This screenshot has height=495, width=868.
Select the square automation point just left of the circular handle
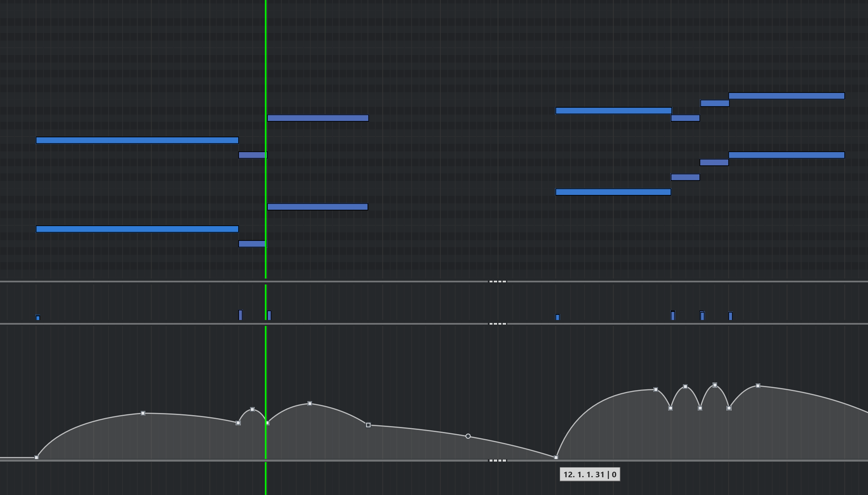click(368, 425)
